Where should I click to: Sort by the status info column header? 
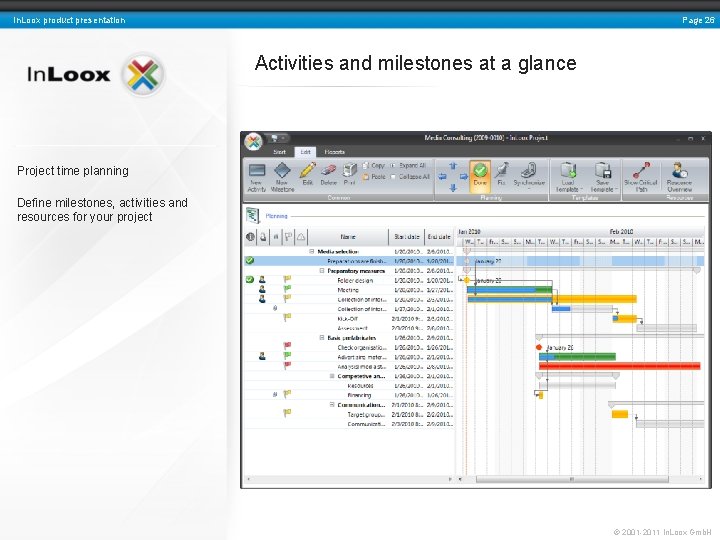coord(250,237)
